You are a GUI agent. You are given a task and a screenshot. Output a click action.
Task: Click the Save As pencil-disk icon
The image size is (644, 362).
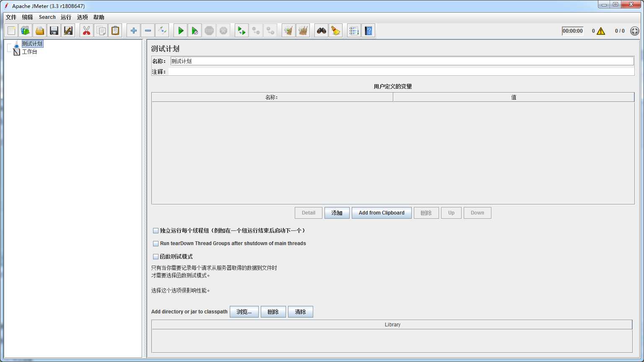coord(68,31)
